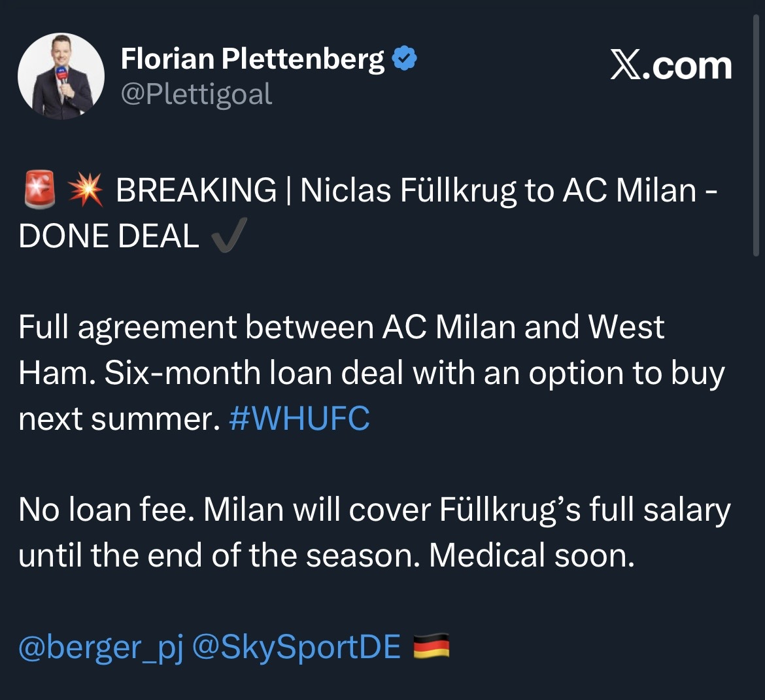Click the "Medical soon." text

[532, 556]
